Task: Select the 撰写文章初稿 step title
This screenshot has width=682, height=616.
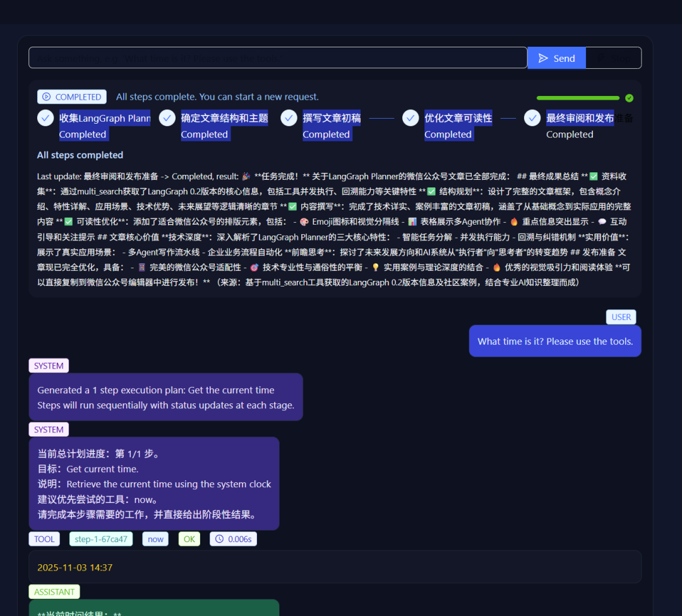Action: coord(332,118)
